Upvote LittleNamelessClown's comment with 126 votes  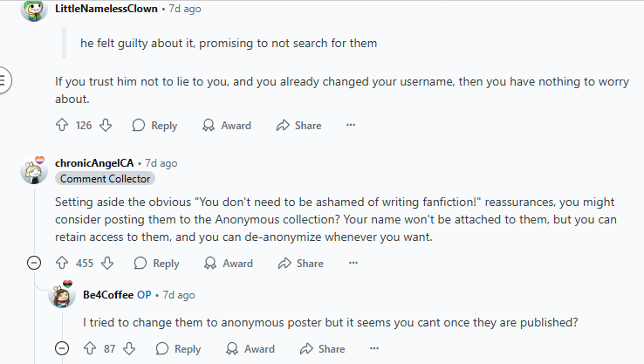tap(62, 125)
